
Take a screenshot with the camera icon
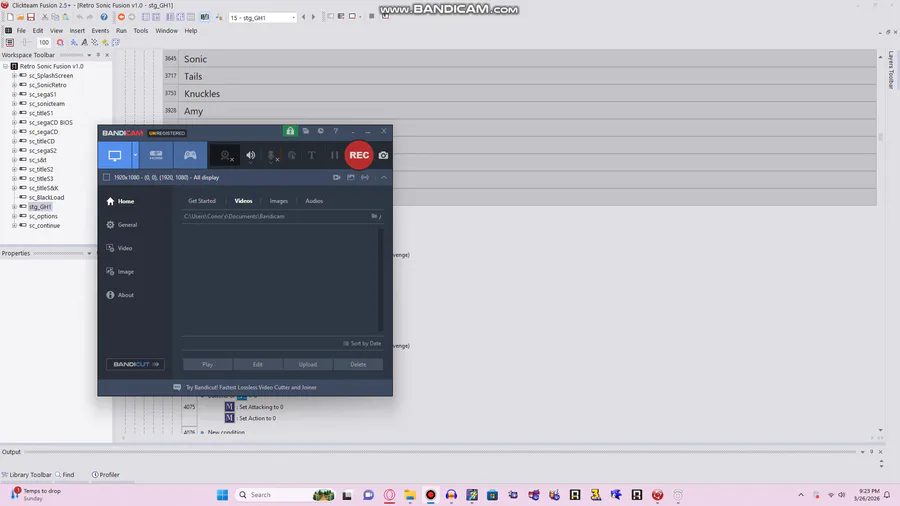383,155
